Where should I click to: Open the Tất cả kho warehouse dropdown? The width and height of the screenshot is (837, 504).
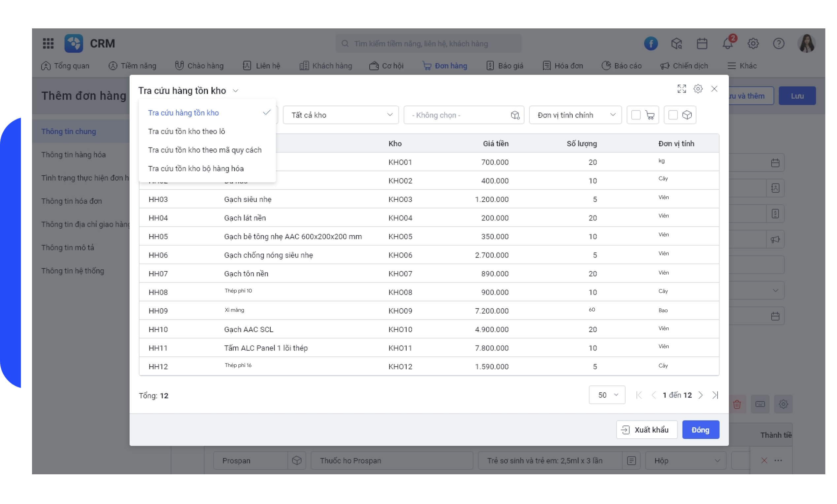coord(341,115)
